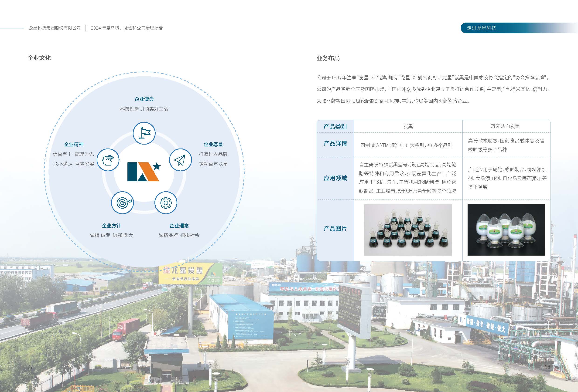Click the gear icon for 企业理念
Viewport: 578px width, 392px height.
click(x=166, y=203)
